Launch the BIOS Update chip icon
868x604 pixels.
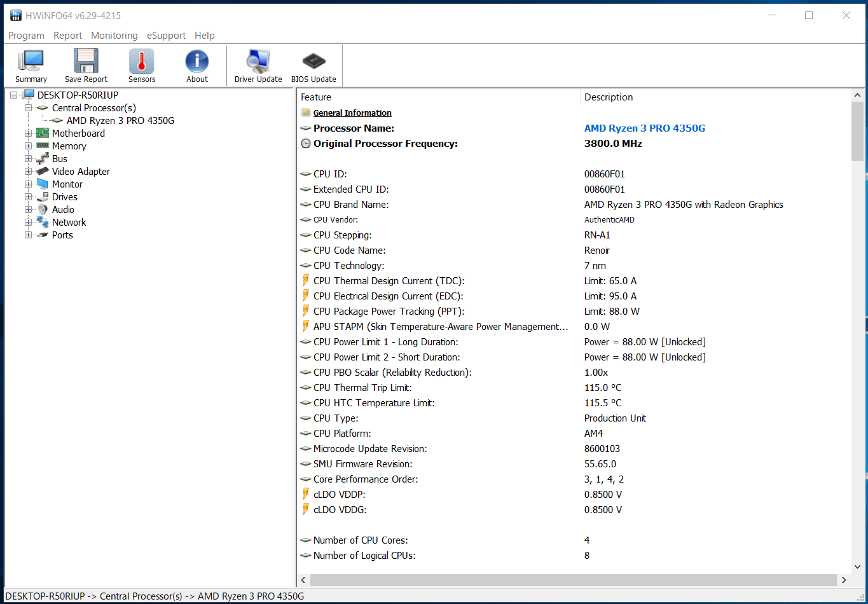click(313, 62)
